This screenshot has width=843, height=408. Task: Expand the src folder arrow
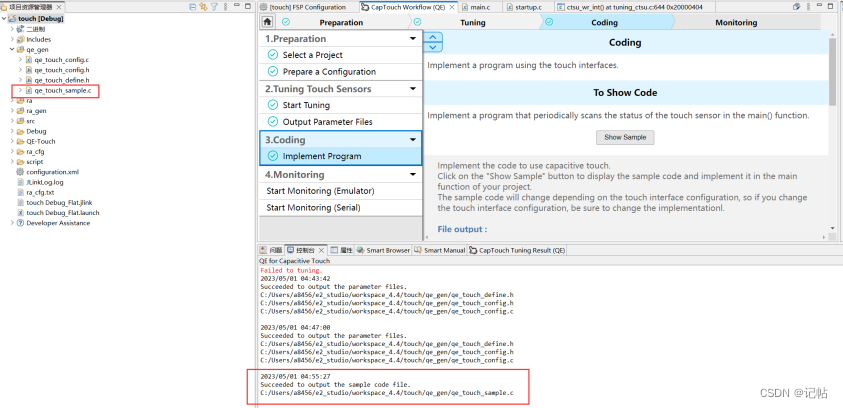point(12,121)
